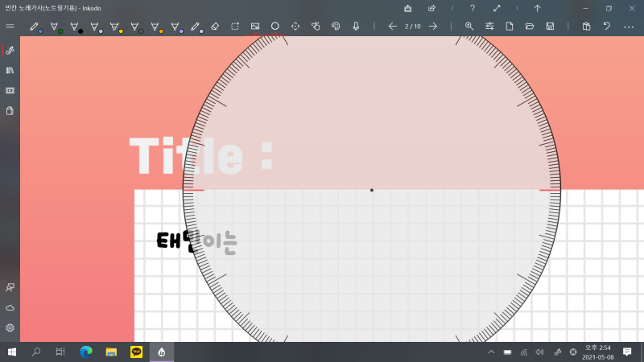Activate the pan/move canvas tool
The width and height of the screenshot is (644, 362).
(x=295, y=27)
